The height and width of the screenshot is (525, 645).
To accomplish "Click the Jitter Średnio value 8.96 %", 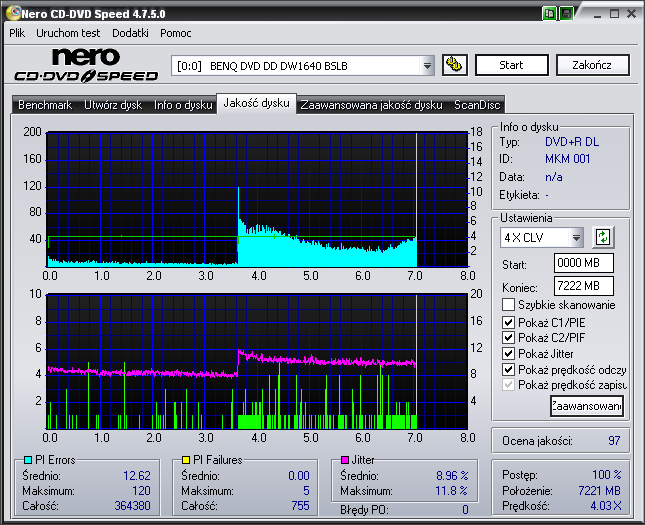I will point(452,476).
